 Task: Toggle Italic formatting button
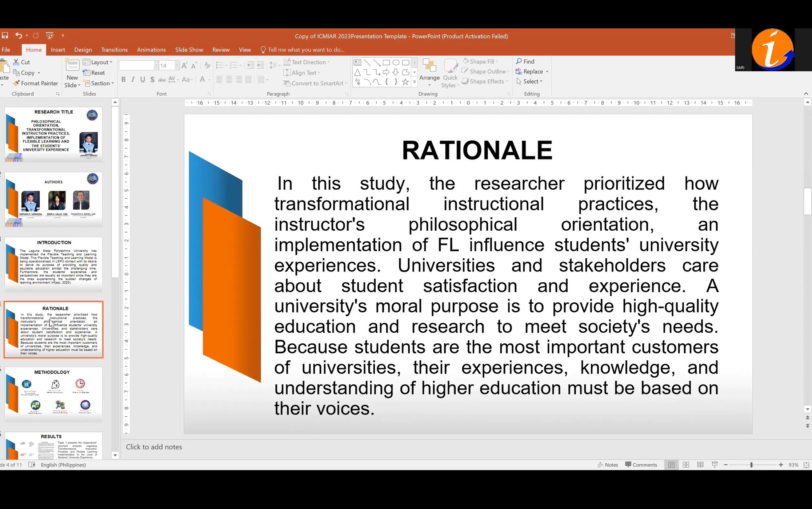pyautogui.click(x=133, y=80)
